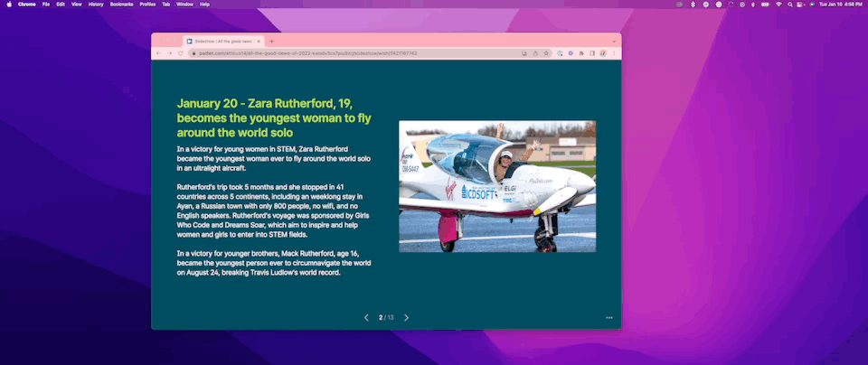Open the View menu

[x=76, y=4]
